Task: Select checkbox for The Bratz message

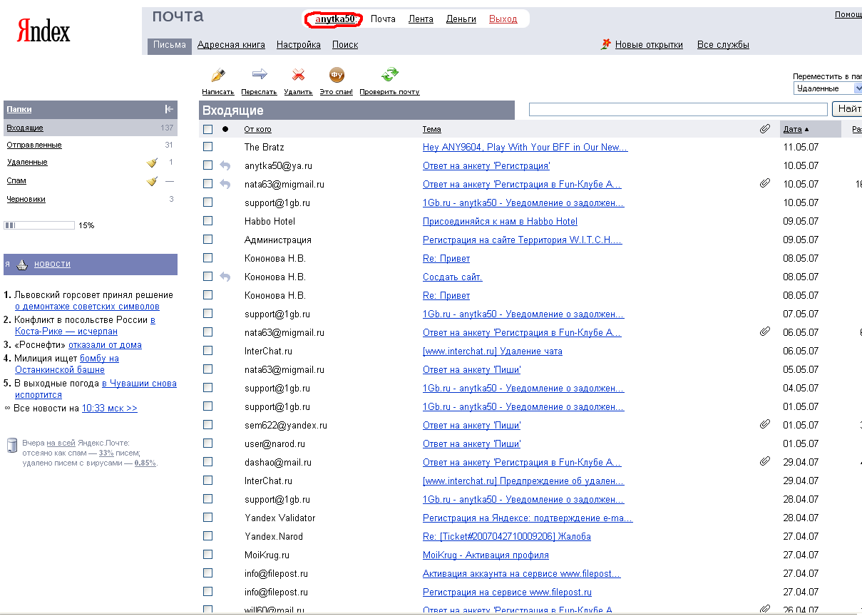Action: (x=207, y=147)
